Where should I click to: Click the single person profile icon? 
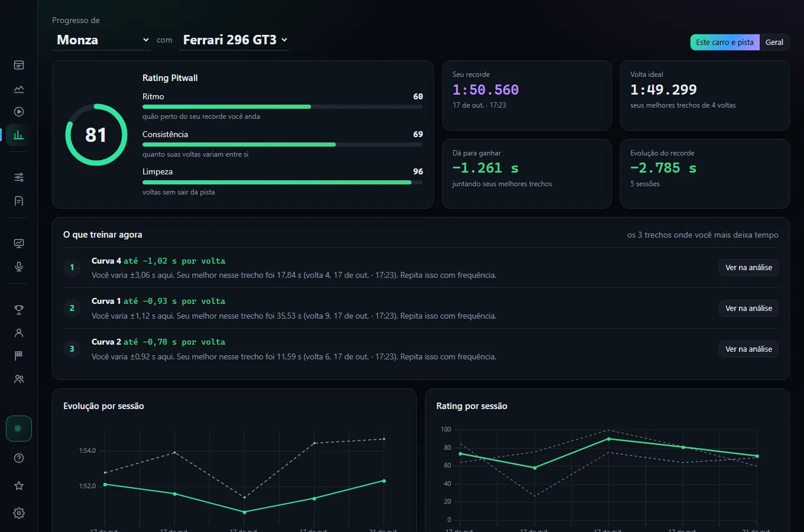pos(19,333)
